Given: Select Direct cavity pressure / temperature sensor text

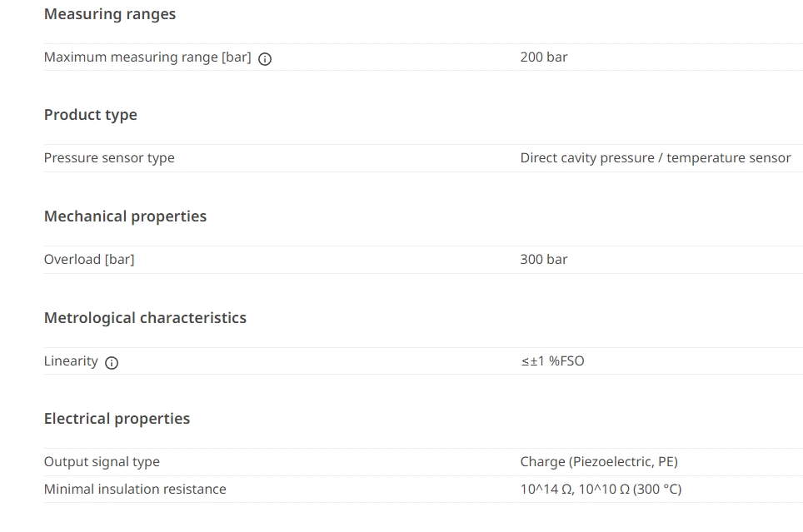Looking at the screenshot, I should 656,157.
